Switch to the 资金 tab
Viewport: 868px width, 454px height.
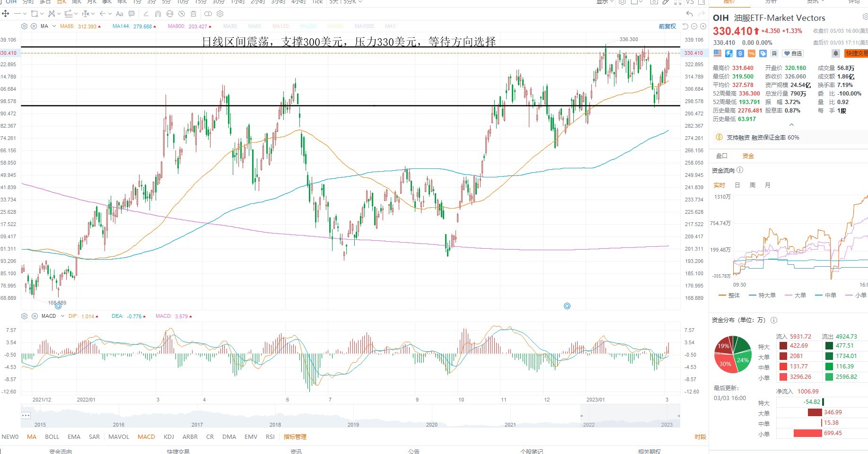[748, 156]
